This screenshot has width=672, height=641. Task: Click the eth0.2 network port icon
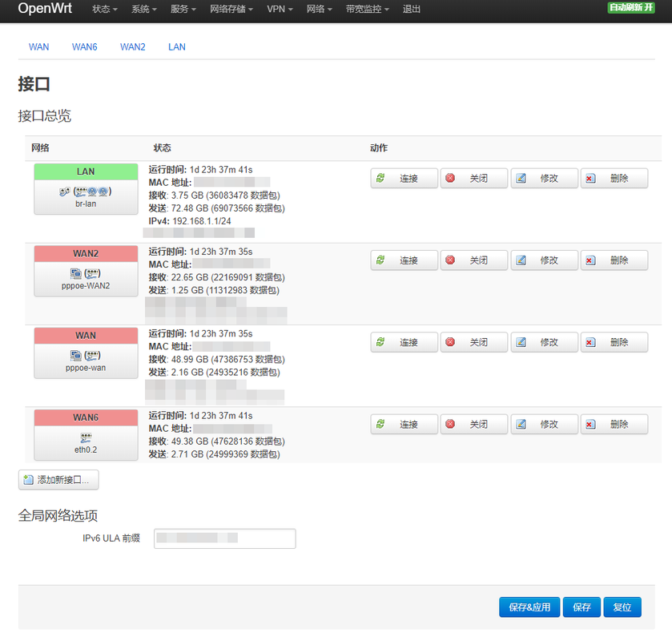pos(86,437)
